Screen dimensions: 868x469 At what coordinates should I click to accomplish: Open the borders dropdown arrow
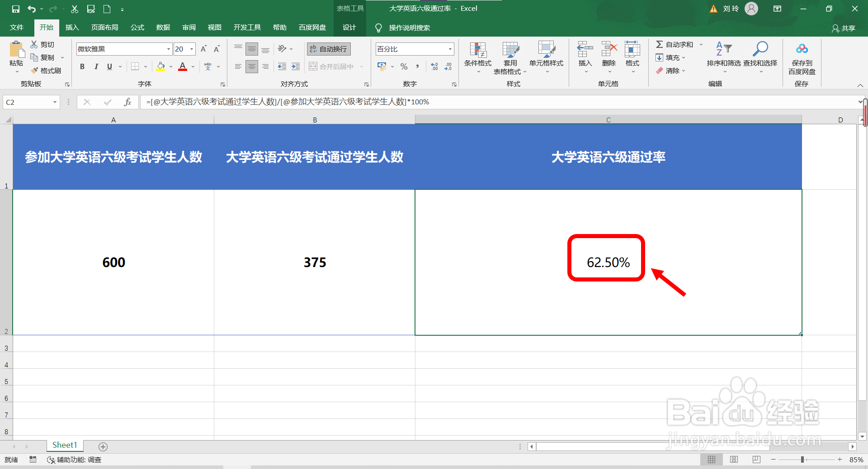click(x=146, y=66)
